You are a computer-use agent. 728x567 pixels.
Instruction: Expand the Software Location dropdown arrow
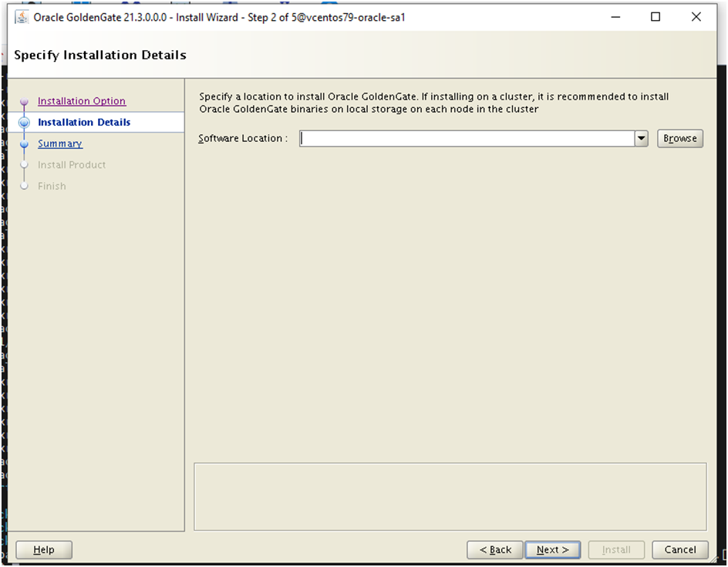tap(641, 138)
